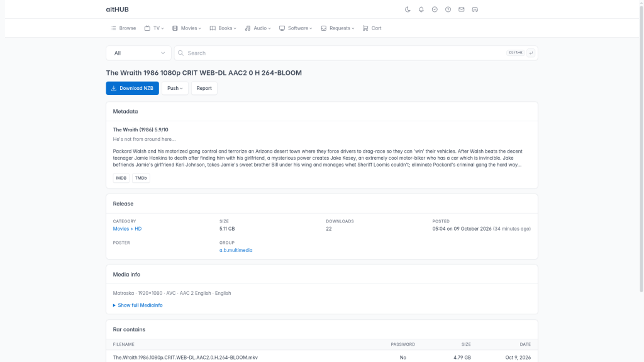Open notifications via the bell icon
The height and width of the screenshot is (362, 644).
[421, 9]
